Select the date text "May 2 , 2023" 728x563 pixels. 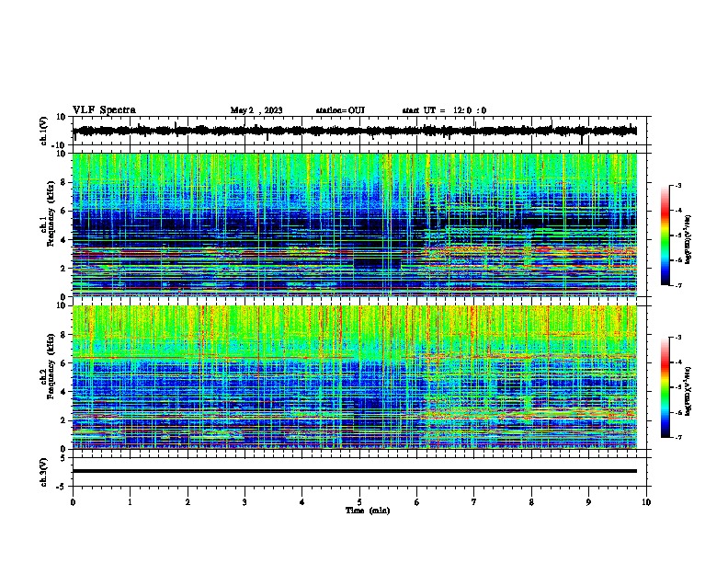pyautogui.click(x=256, y=110)
